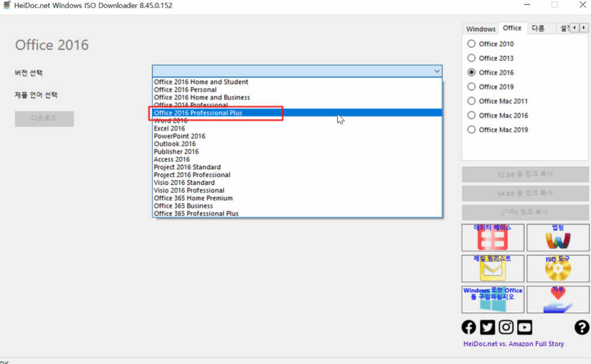Choose Visio 2016 Standard from list
This screenshot has height=364, width=591.
point(297,182)
